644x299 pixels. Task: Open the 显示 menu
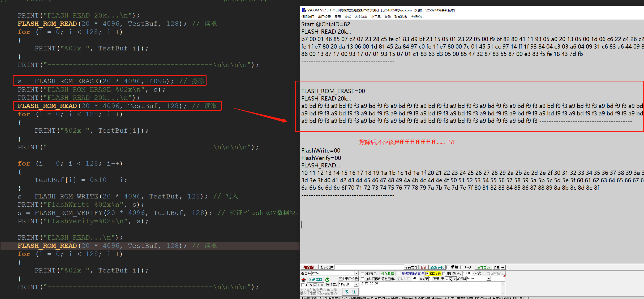(338, 17)
